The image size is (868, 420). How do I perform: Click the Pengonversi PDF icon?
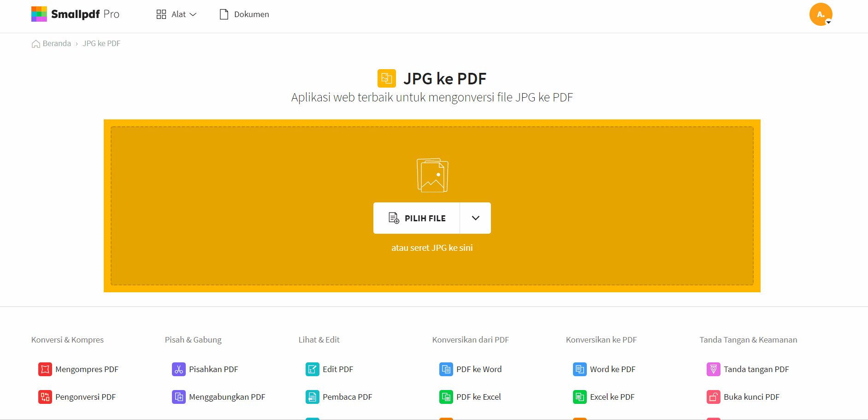(45, 397)
